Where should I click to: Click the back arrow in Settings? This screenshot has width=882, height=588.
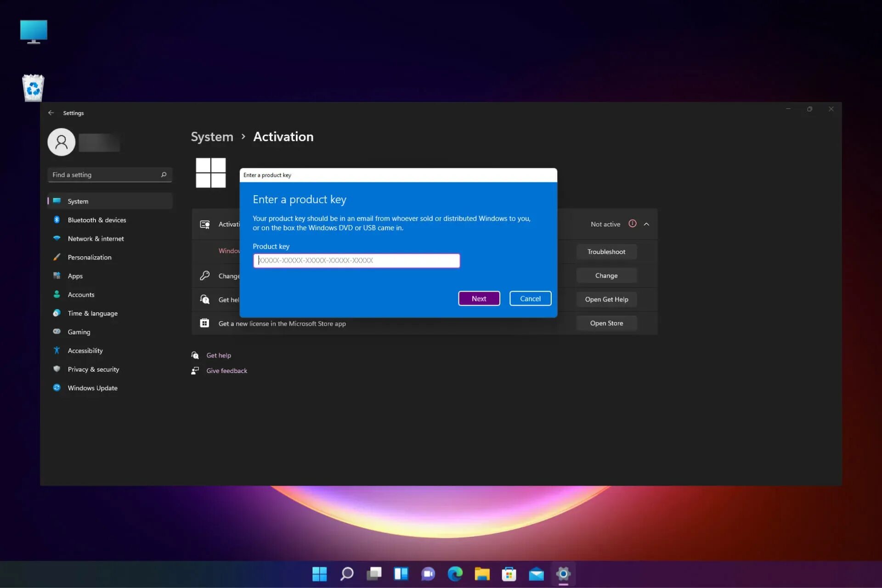(x=51, y=113)
